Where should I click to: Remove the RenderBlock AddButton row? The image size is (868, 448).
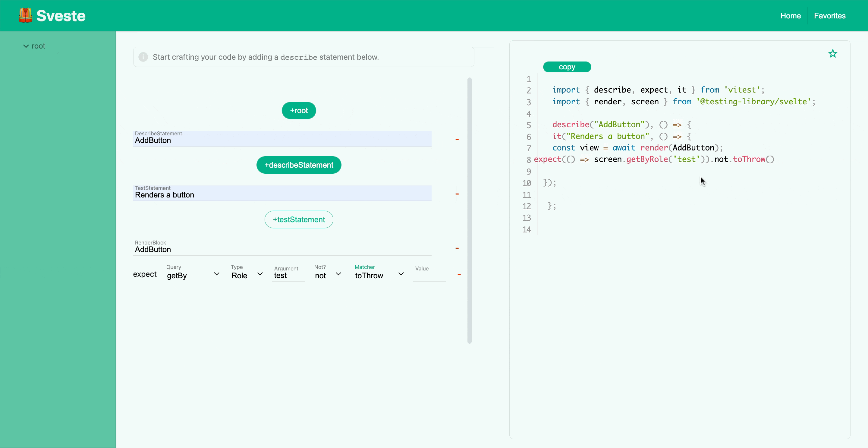click(457, 248)
